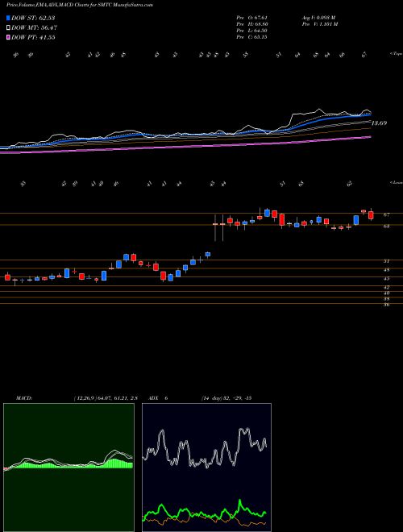Click the 'Pre V: 1.101 M' volume text
This screenshot has height=532, width=403.
point(319,24)
